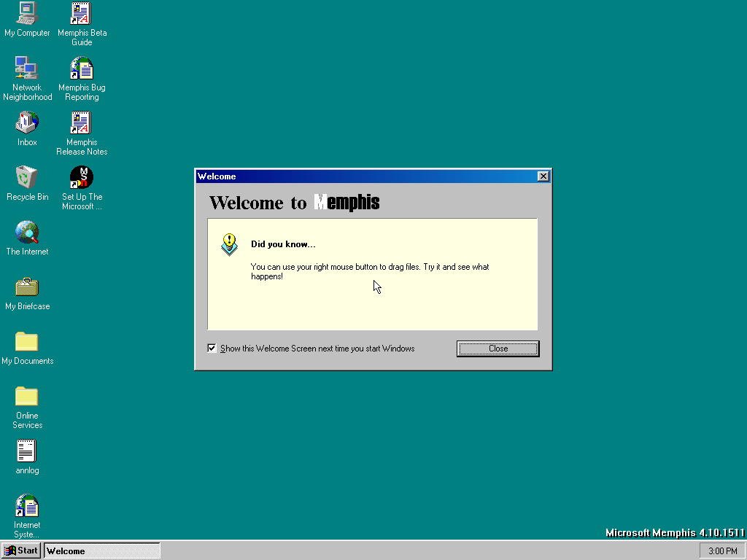Click the lightbulb tip icon in Welcome dialog
This screenshot has width=747, height=560.
229,245
